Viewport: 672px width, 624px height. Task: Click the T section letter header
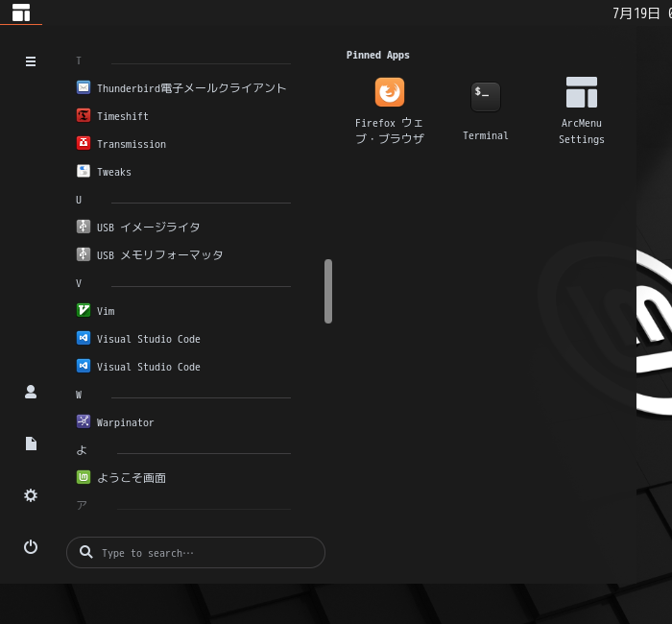coord(79,60)
